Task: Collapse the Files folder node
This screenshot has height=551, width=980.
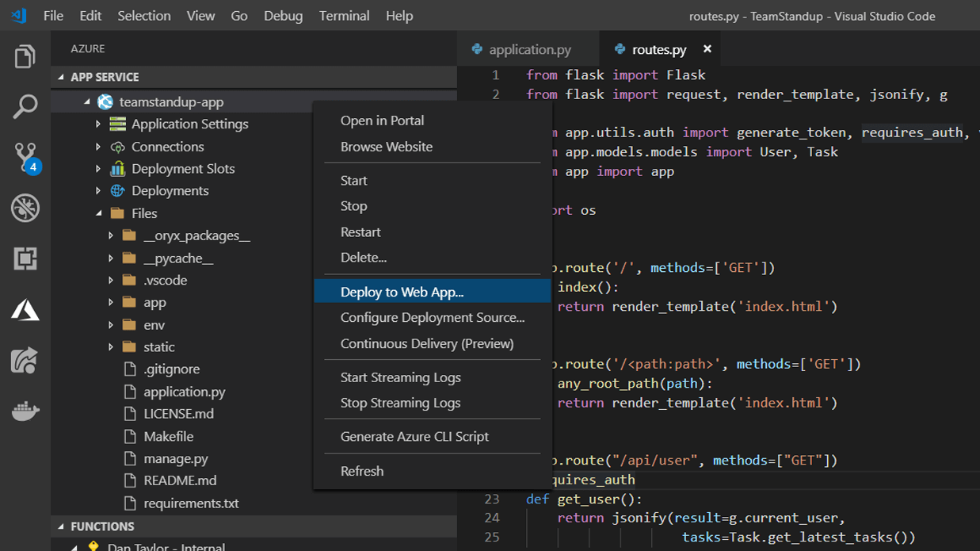Action: click(98, 213)
